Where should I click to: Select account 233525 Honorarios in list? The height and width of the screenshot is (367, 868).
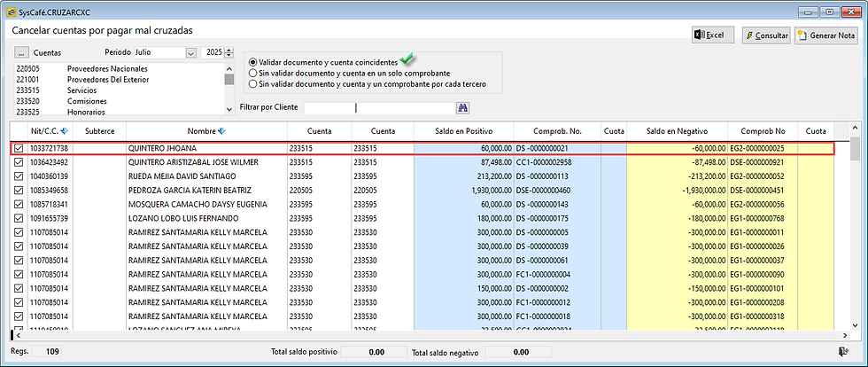119,111
